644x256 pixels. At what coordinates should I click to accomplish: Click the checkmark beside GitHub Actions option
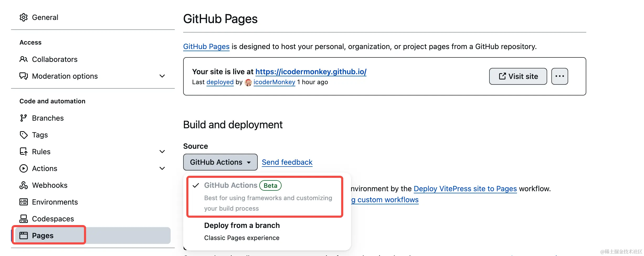coord(196,185)
